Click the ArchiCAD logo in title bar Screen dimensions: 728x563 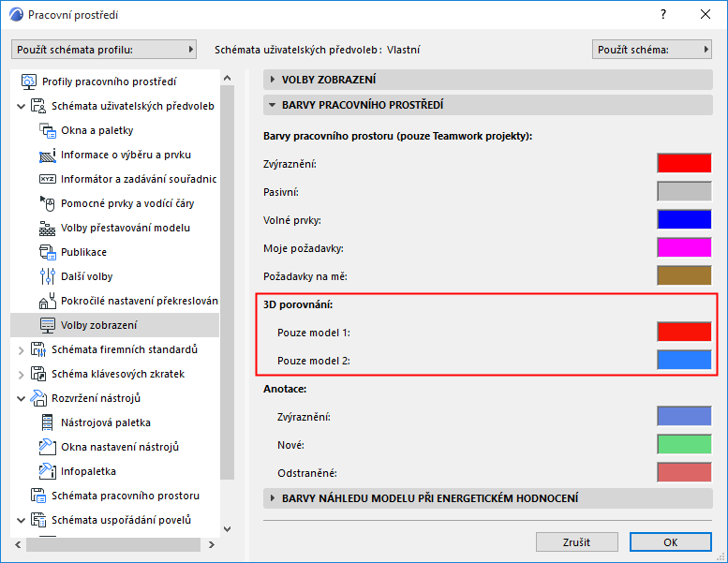(x=16, y=15)
